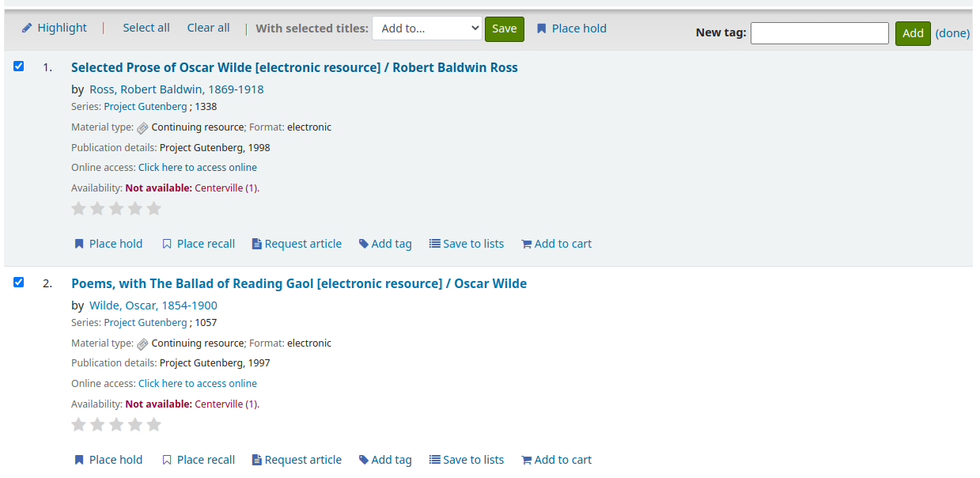
Task: Uncheck the first search result checkbox
Action: 18,66
